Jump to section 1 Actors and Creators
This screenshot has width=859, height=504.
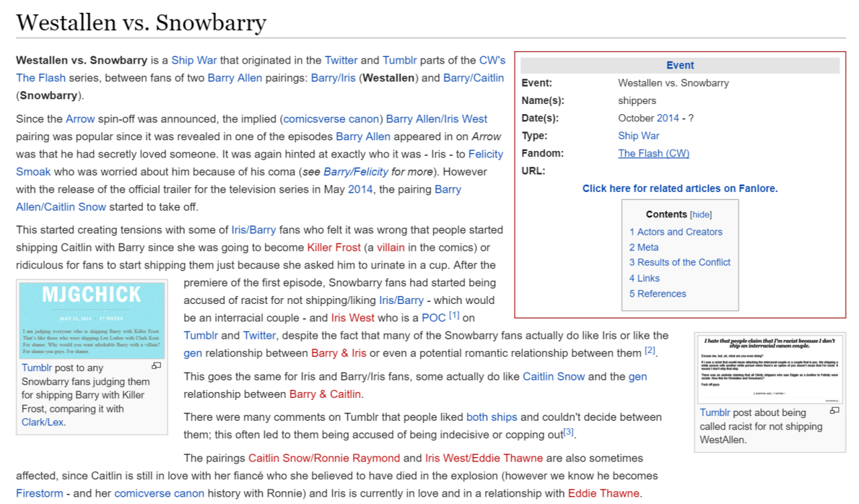pyautogui.click(x=676, y=232)
